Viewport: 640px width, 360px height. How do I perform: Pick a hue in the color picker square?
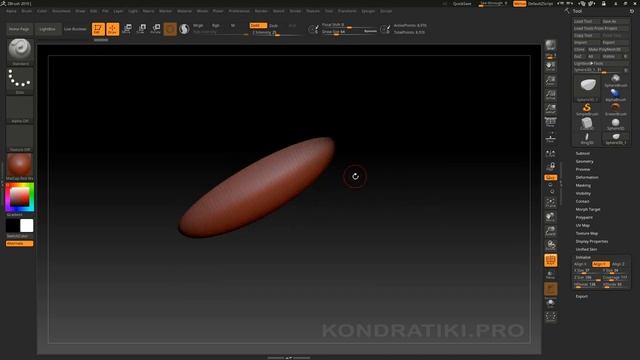19,198
